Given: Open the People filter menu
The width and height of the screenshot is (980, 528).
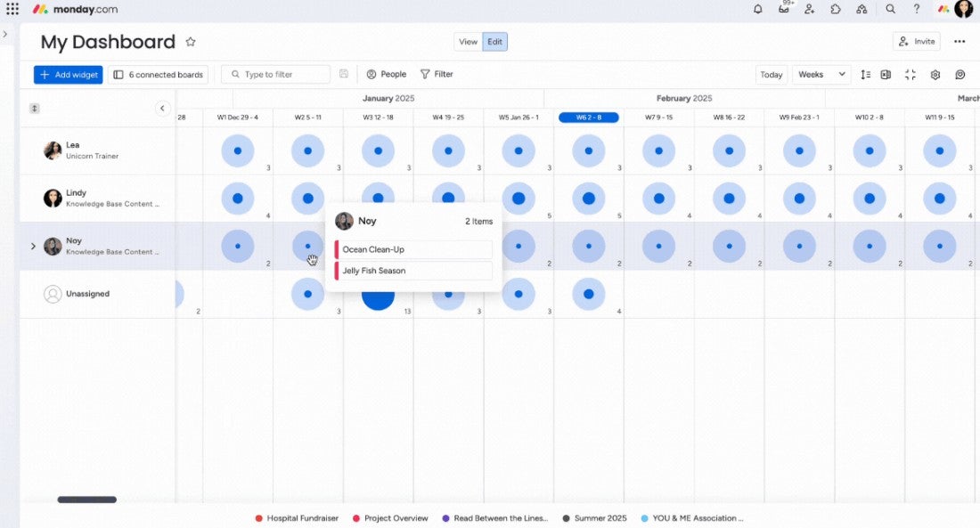Looking at the screenshot, I should [386, 75].
